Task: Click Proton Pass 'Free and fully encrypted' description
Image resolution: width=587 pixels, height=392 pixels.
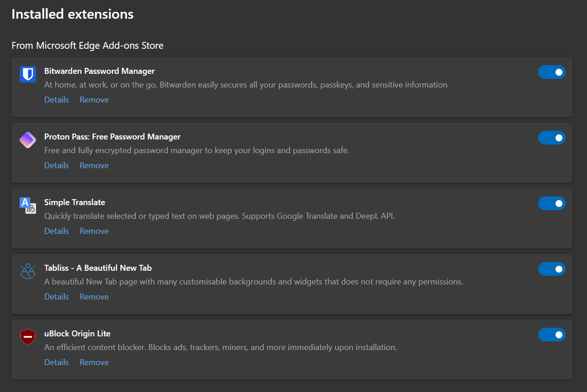Action: pos(197,150)
